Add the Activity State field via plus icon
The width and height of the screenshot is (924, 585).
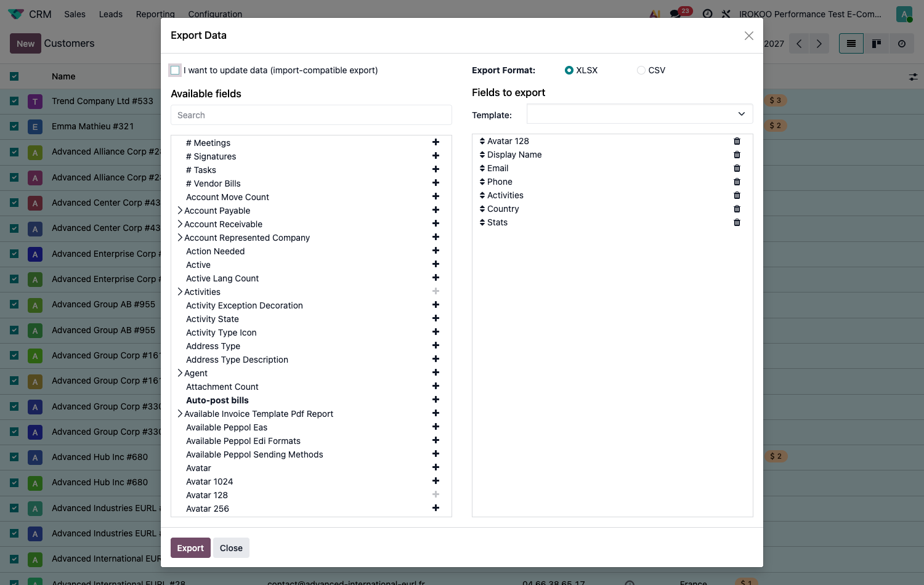[436, 318]
